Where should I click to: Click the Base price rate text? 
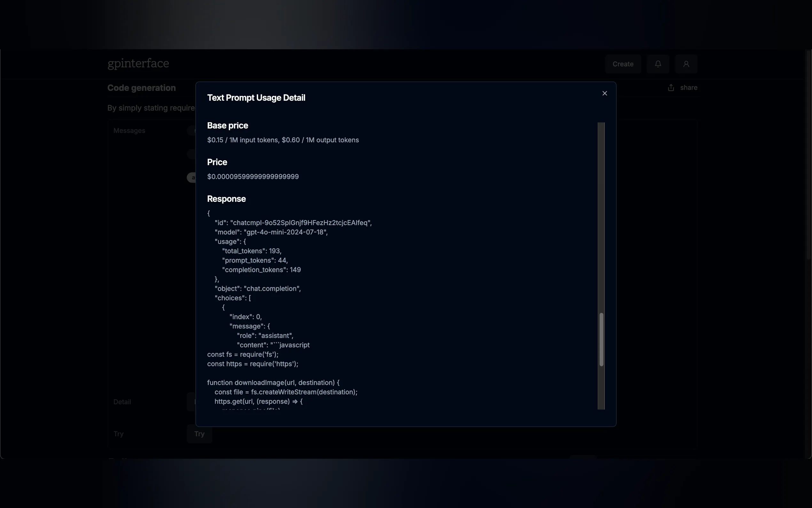283,140
